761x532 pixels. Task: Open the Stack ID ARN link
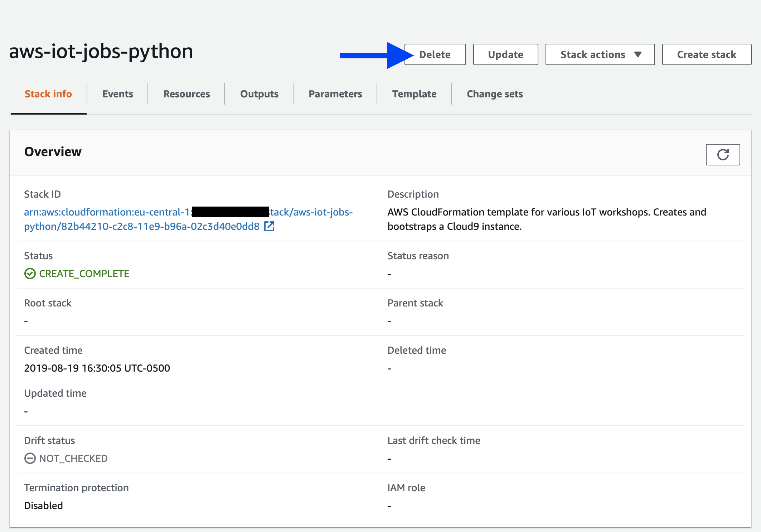[x=107, y=212]
